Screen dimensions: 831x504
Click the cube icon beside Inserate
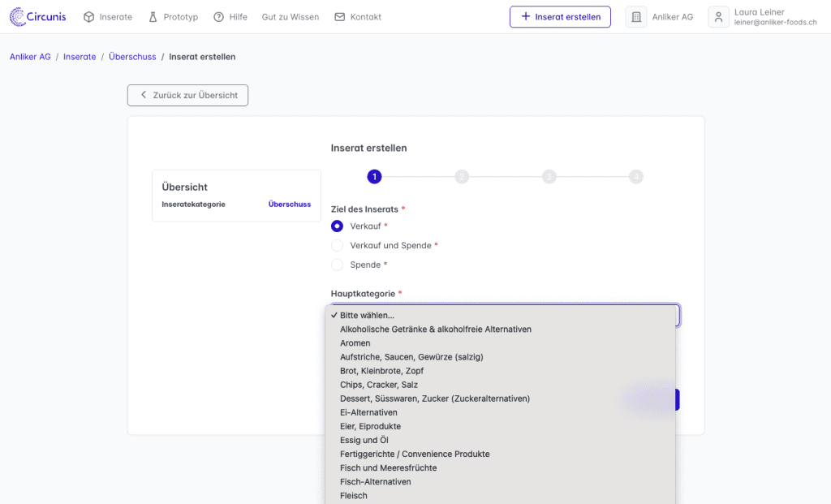point(88,17)
